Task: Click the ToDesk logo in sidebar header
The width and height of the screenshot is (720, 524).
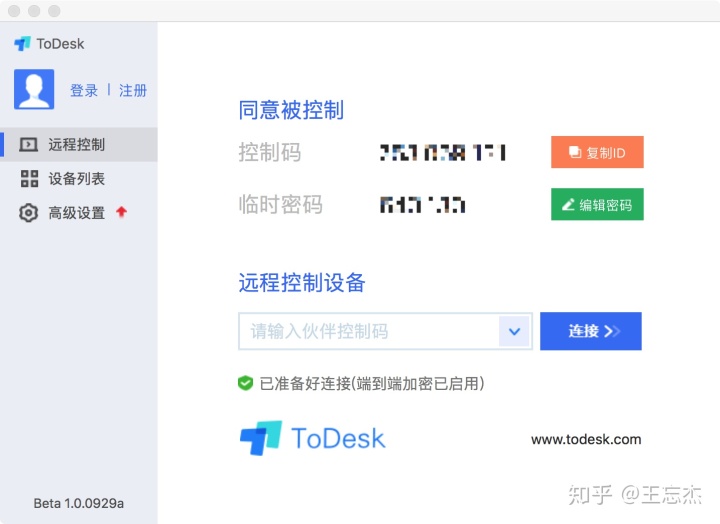Action: (22, 44)
